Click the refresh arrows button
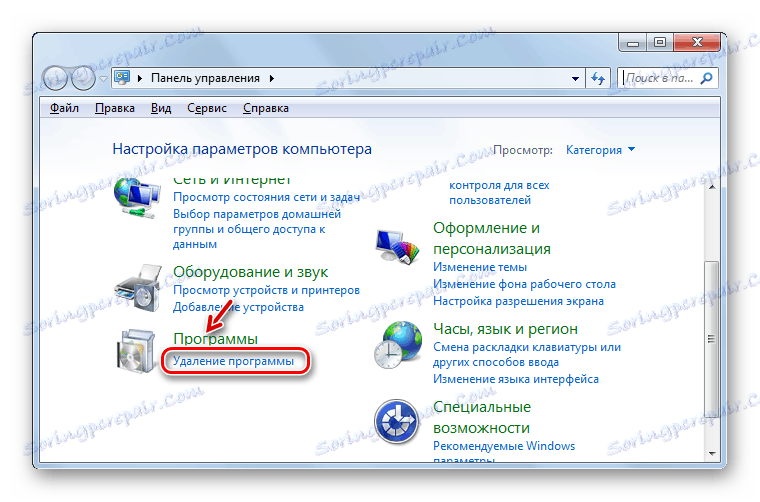Screen dimensions: 760x502 (x=598, y=78)
